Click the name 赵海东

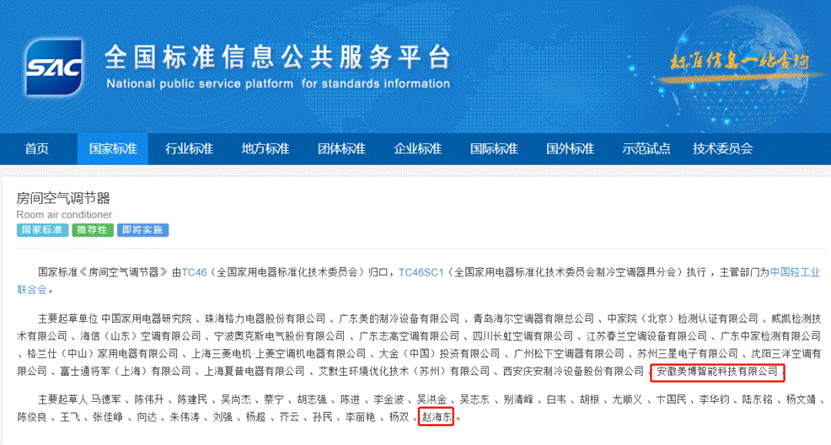pos(436,417)
